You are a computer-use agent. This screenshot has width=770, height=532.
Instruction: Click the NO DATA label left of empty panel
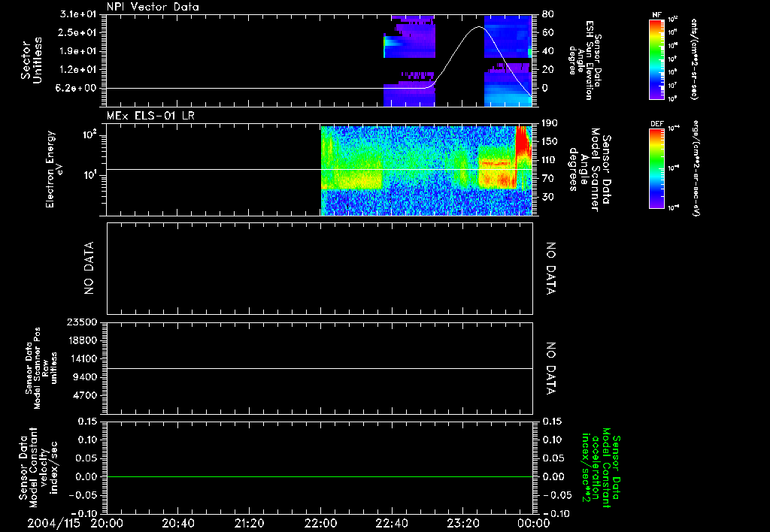[89, 268]
